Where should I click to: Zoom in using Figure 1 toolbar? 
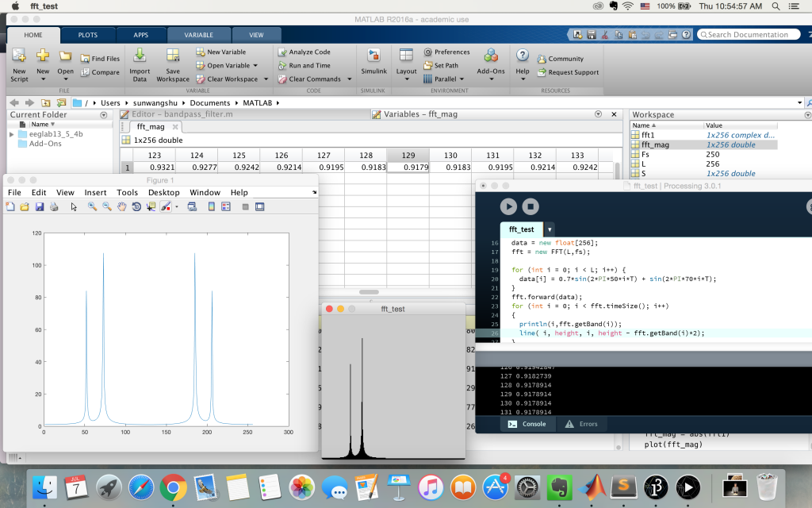(x=92, y=207)
